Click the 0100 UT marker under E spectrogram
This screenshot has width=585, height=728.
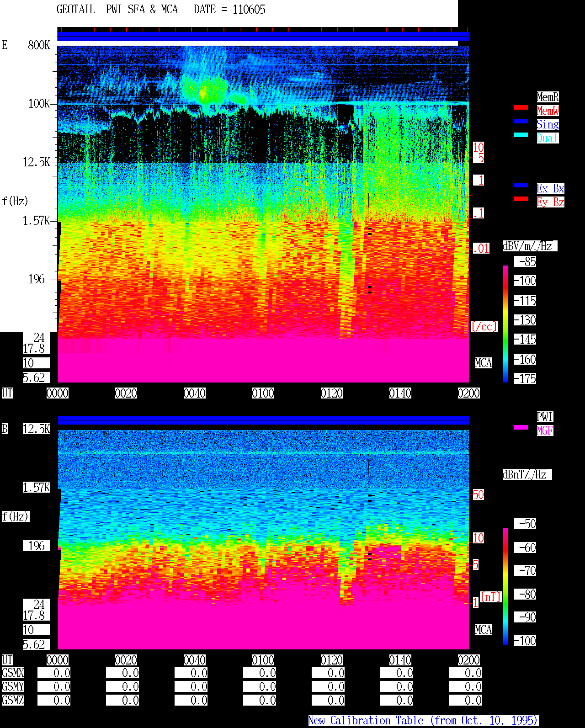coord(263,393)
